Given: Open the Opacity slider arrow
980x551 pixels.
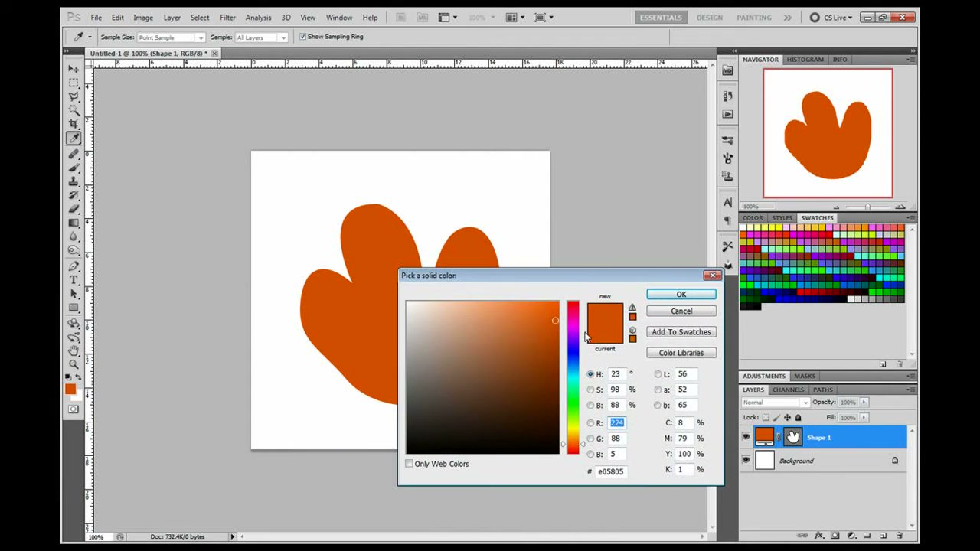Looking at the screenshot, I should click(x=864, y=403).
